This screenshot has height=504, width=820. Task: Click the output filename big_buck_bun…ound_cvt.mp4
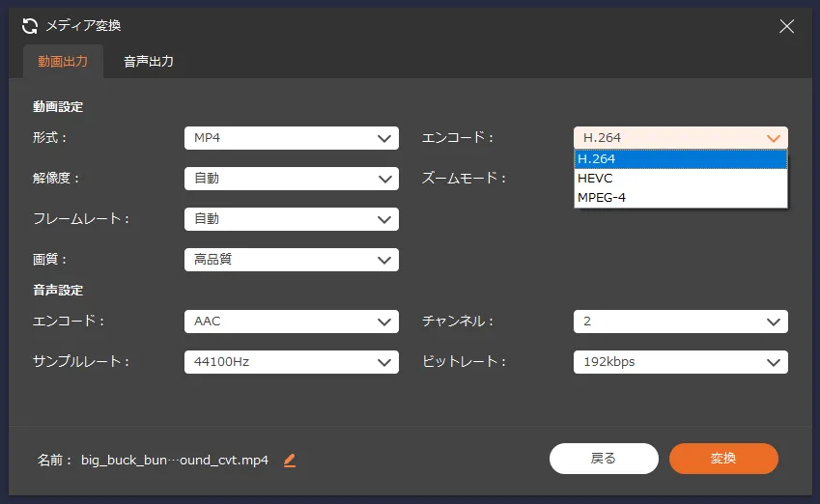175,461
